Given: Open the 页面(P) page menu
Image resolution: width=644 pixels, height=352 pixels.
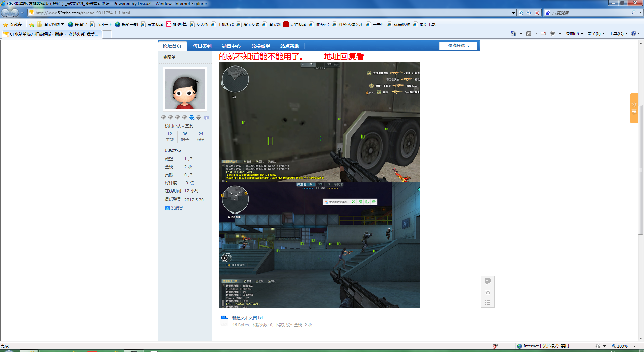Looking at the screenshot, I should [x=574, y=33].
